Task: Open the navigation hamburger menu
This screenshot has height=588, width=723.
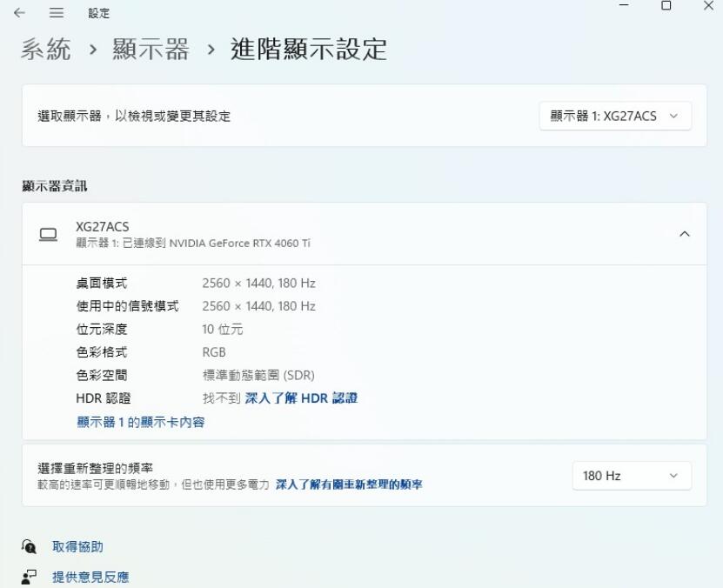Action: click(56, 13)
